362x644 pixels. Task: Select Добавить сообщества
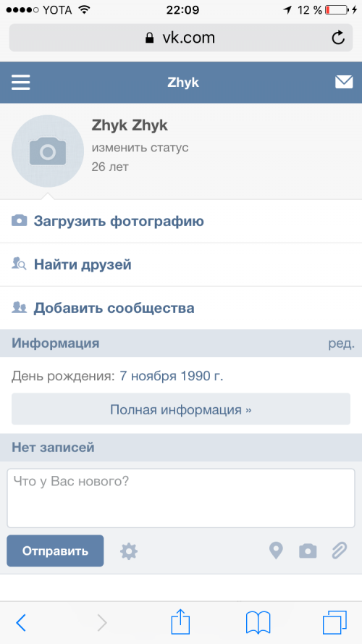tap(181, 308)
